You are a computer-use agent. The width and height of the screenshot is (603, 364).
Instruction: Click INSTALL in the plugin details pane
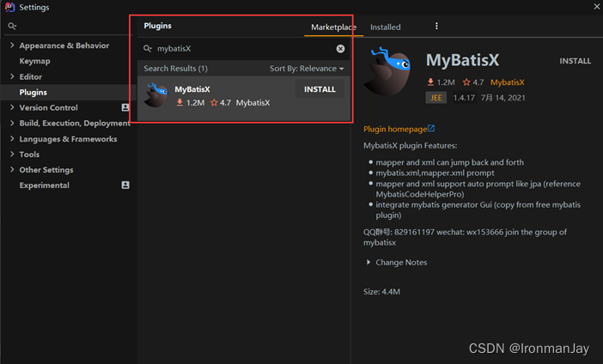click(x=575, y=61)
